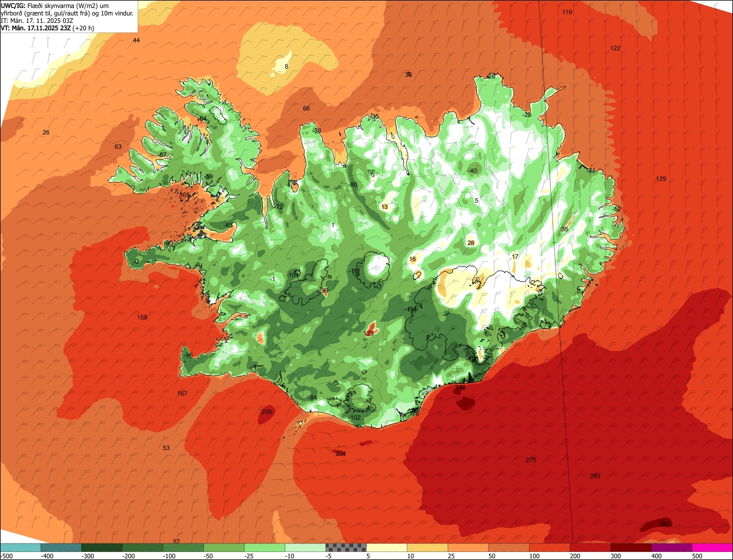Click the map value 16

(x=413, y=259)
